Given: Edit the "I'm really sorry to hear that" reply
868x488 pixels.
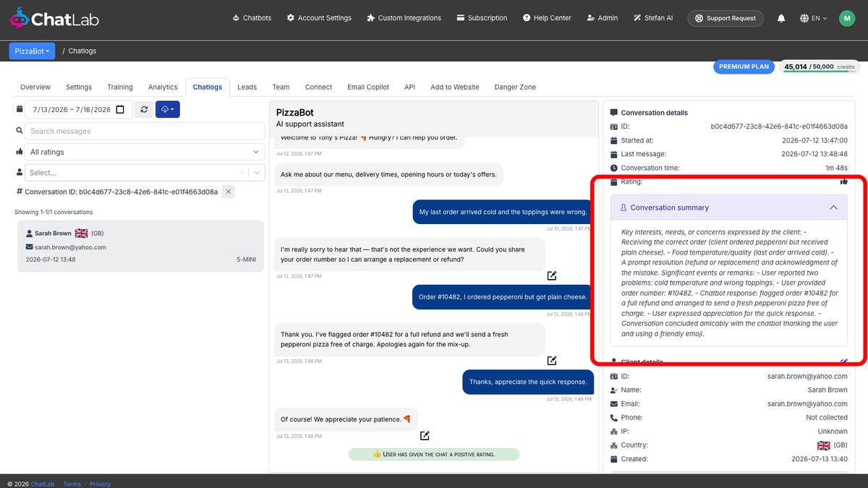Looking at the screenshot, I should (x=552, y=275).
